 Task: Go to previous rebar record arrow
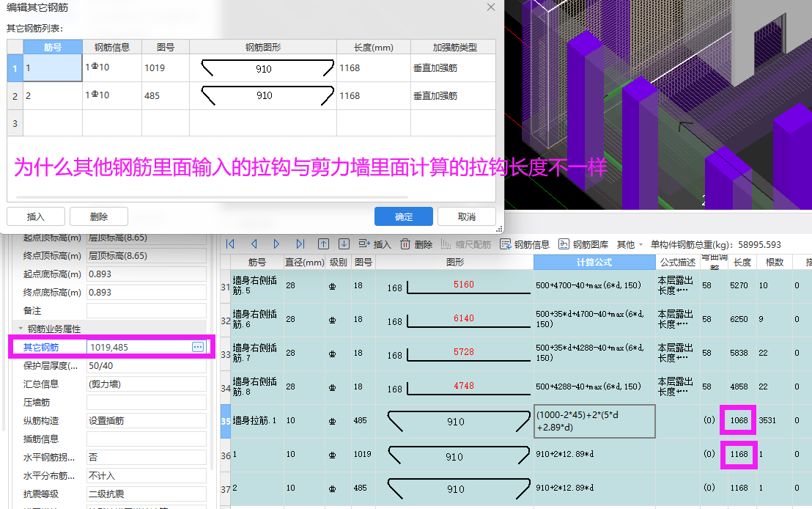point(254,244)
